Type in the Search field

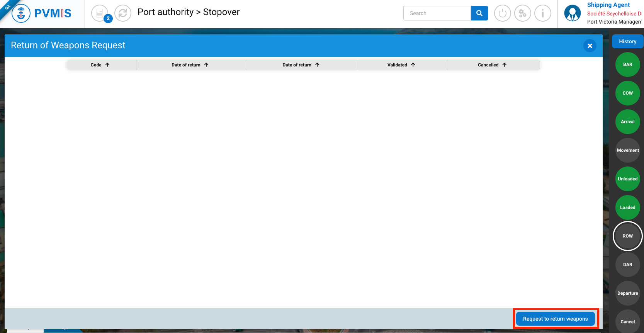pos(437,13)
